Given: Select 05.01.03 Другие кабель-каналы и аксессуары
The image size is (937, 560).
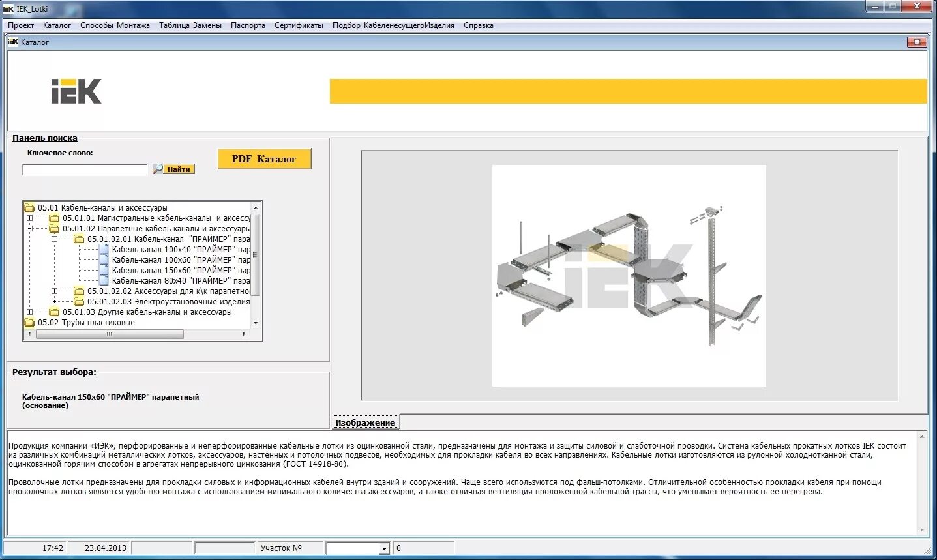Looking at the screenshot, I should pyautogui.click(x=147, y=312).
